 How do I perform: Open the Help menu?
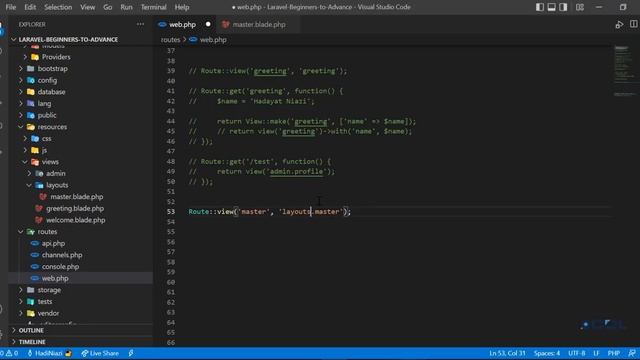tap(182, 7)
